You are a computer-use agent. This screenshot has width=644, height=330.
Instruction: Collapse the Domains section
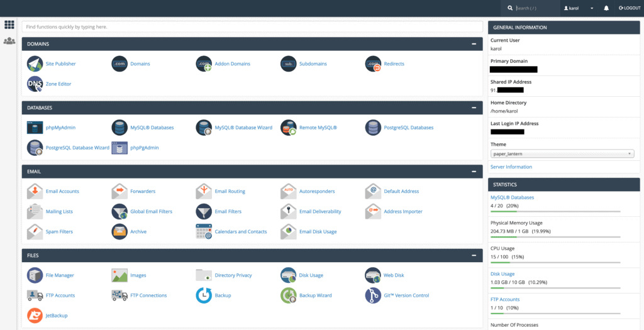[x=474, y=44]
